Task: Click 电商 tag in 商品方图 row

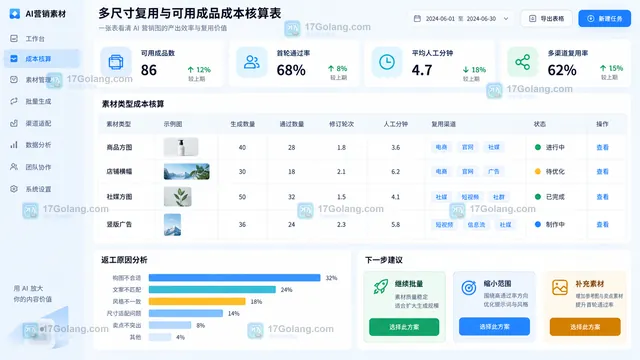Action: click(441, 147)
